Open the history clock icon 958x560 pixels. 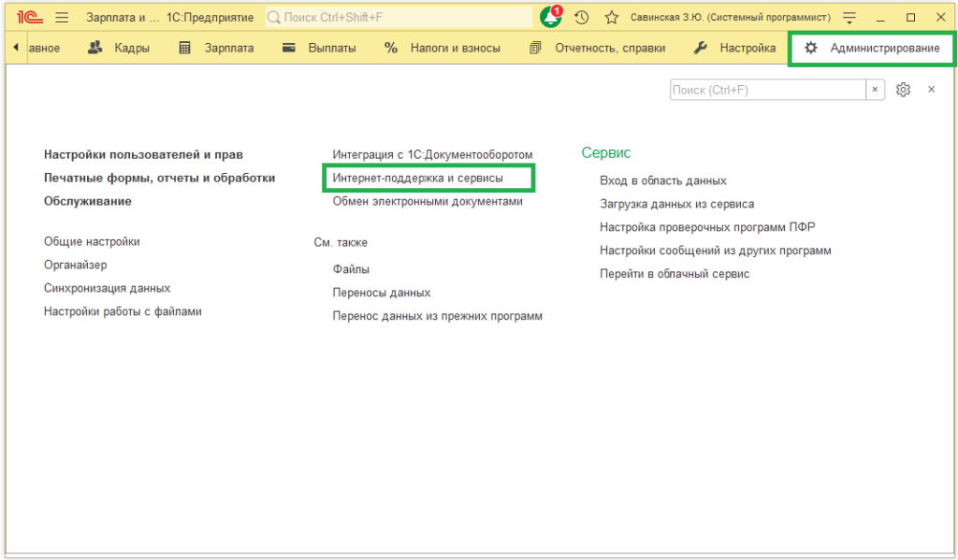coord(582,18)
